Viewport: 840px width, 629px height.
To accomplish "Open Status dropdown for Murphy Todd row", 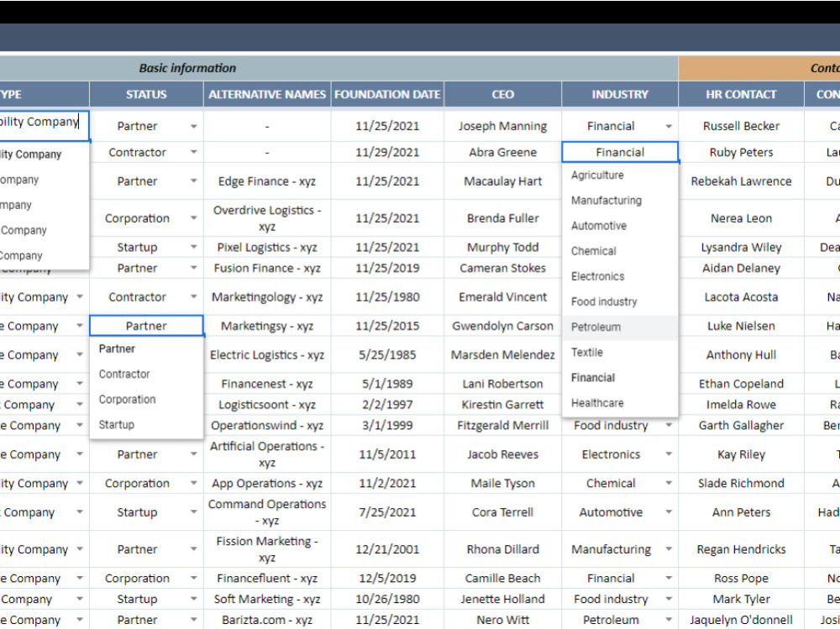I will [193, 247].
